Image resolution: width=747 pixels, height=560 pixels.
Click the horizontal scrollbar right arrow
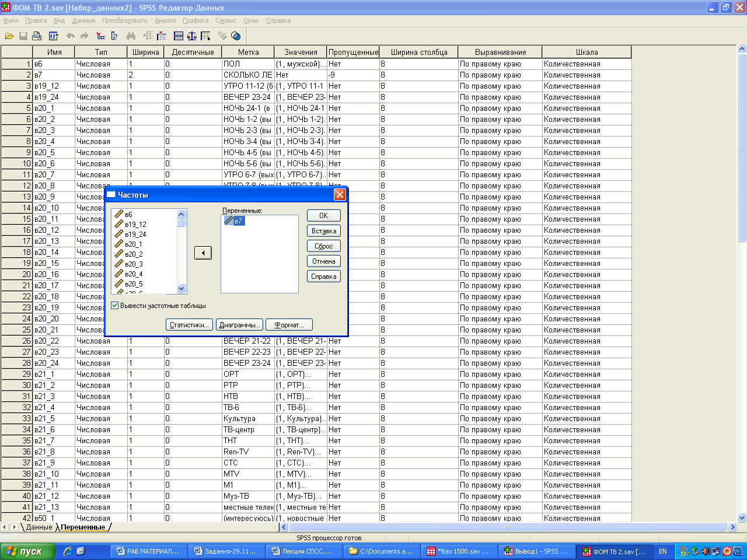pos(733,527)
